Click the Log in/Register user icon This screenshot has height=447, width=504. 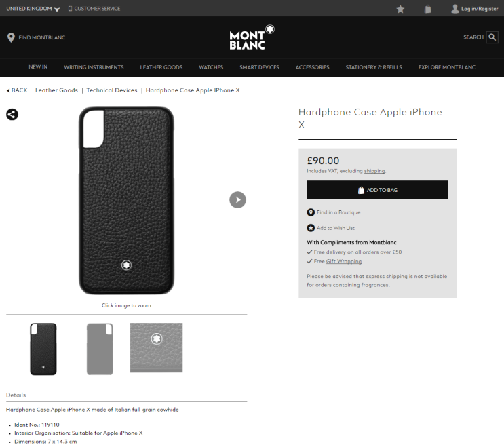455,9
